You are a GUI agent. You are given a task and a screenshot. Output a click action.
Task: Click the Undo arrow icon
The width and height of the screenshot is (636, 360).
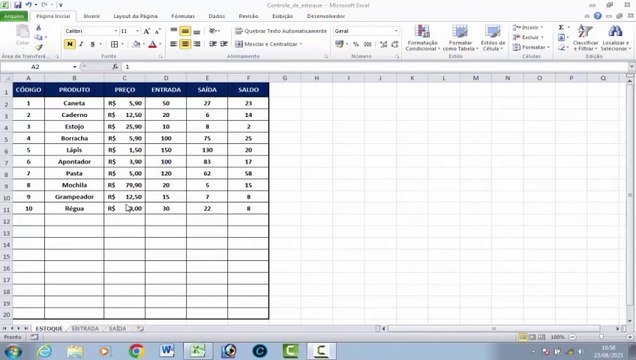click(29, 5)
